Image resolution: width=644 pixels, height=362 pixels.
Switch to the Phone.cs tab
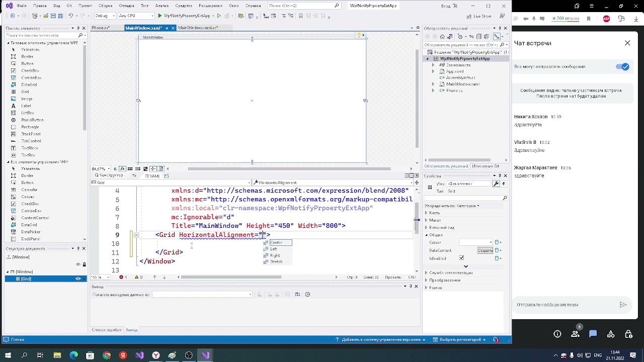[101, 28]
